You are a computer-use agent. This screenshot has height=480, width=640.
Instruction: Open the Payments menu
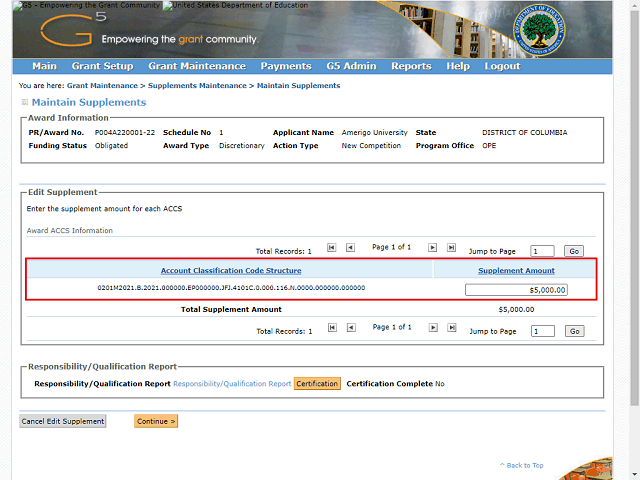click(286, 66)
